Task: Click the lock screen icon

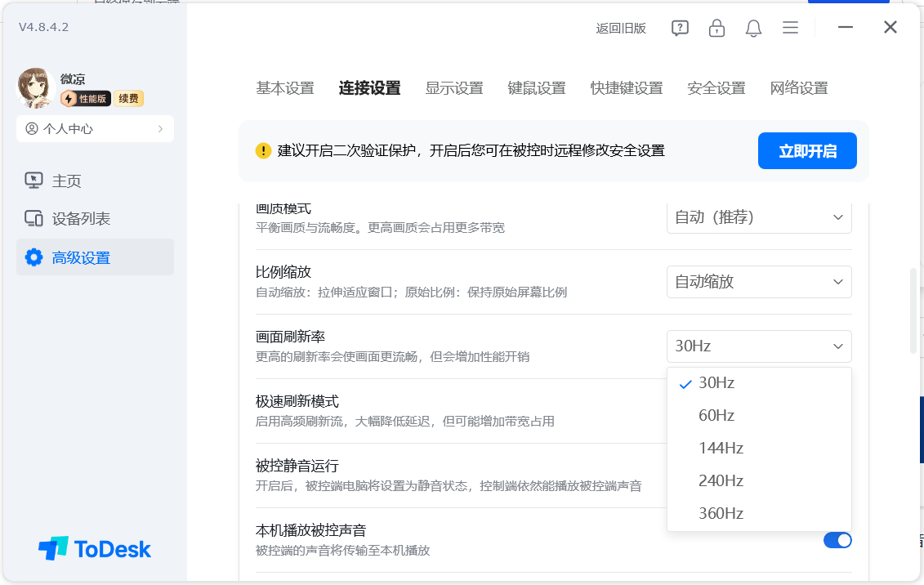Action: tap(716, 28)
